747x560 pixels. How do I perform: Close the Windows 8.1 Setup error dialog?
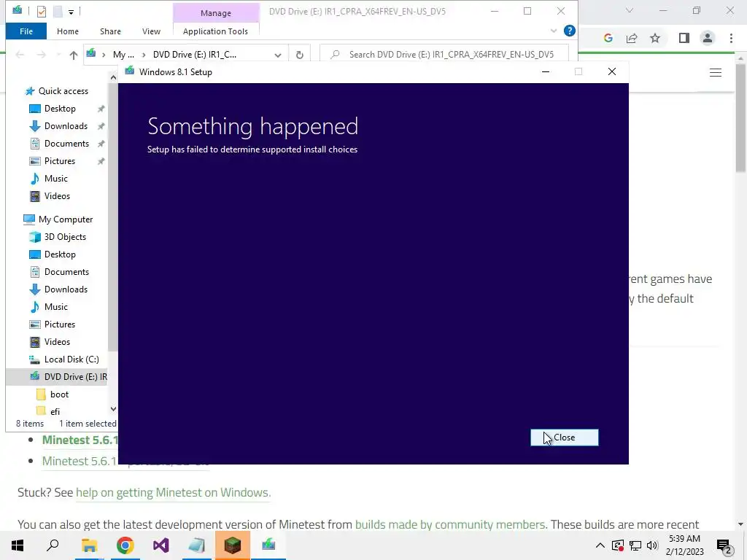(x=564, y=437)
